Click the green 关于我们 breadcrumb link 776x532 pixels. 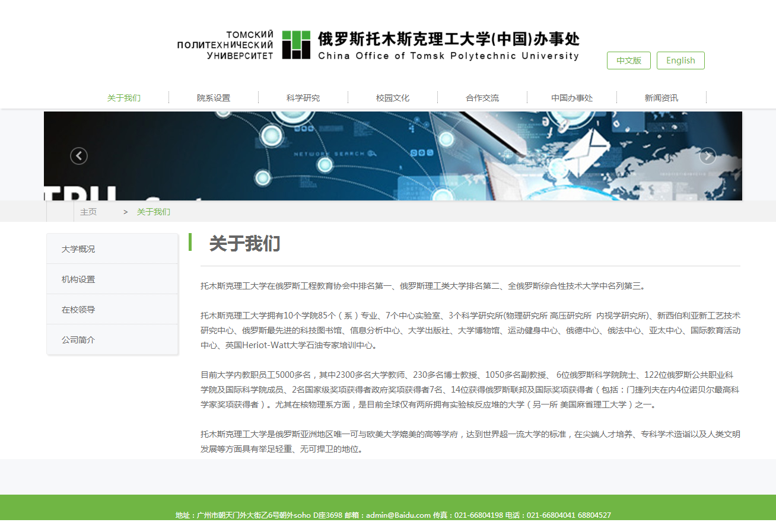[x=154, y=212]
